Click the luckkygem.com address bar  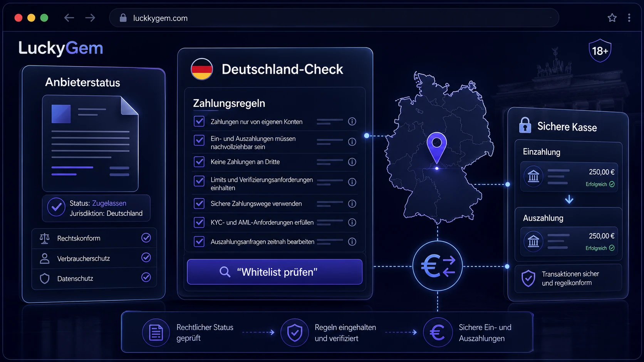[334, 18]
